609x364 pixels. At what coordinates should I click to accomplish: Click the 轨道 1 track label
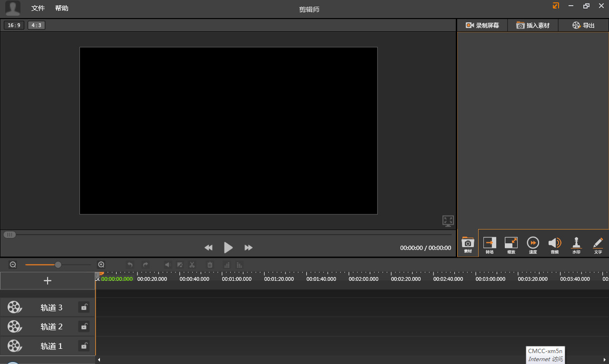[x=51, y=346]
